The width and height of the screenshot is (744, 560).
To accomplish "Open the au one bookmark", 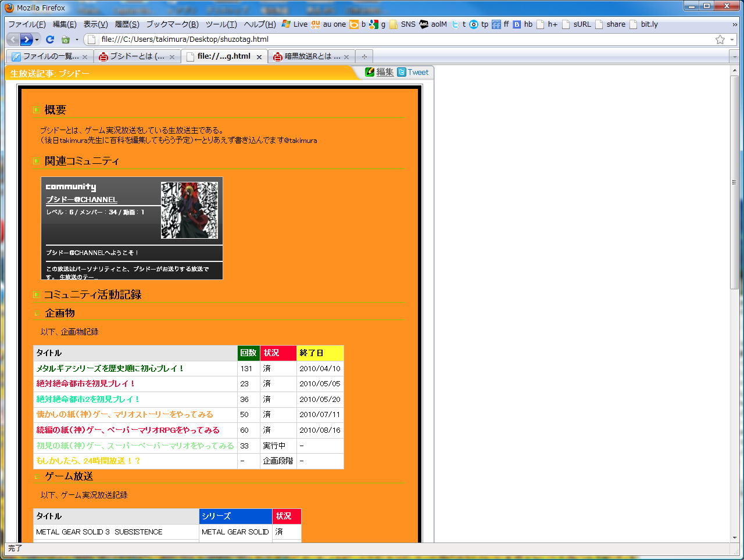I will point(328,24).
